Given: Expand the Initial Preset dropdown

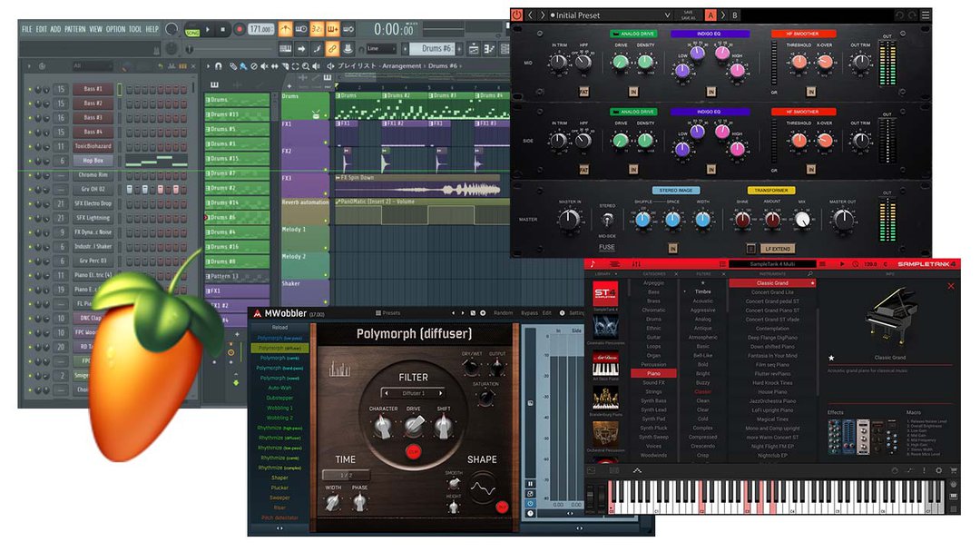Looking at the screenshot, I should tap(665, 15).
